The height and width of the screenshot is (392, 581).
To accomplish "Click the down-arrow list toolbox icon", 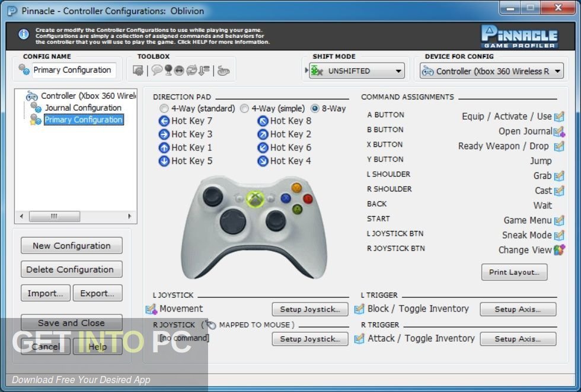I will click(x=204, y=70).
